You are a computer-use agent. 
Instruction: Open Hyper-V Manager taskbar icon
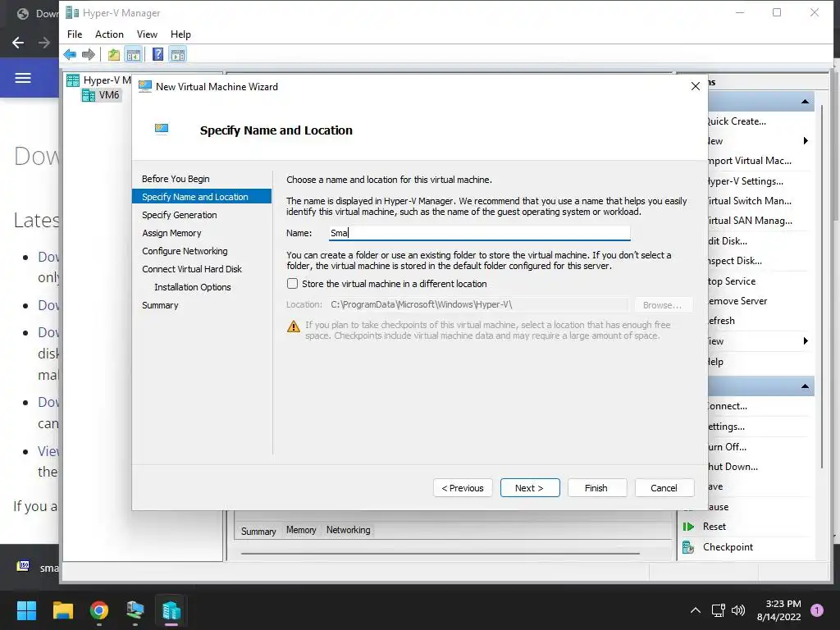tap(171, 610)
